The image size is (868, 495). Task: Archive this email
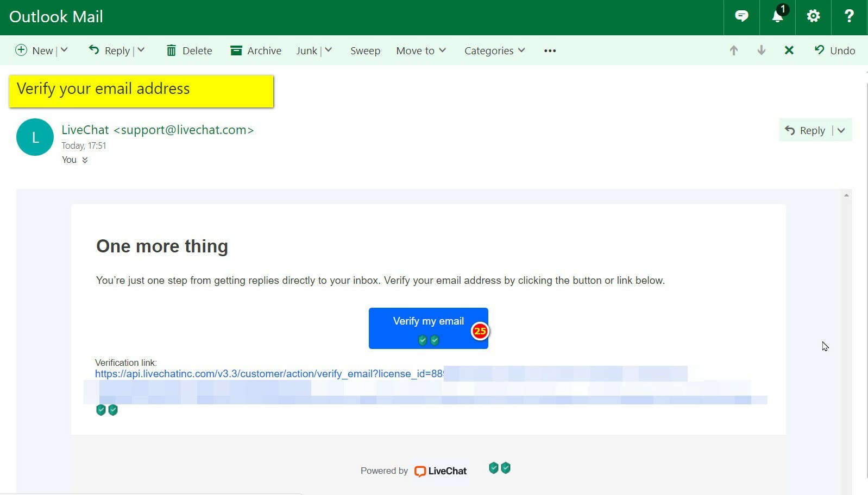pyautogui.click(x=256, y=50)
